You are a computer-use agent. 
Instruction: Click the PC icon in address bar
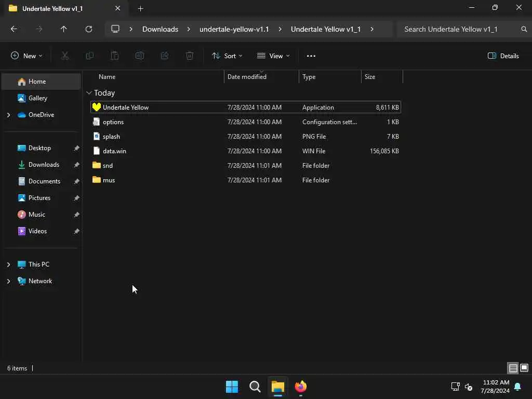pos(115,29)
